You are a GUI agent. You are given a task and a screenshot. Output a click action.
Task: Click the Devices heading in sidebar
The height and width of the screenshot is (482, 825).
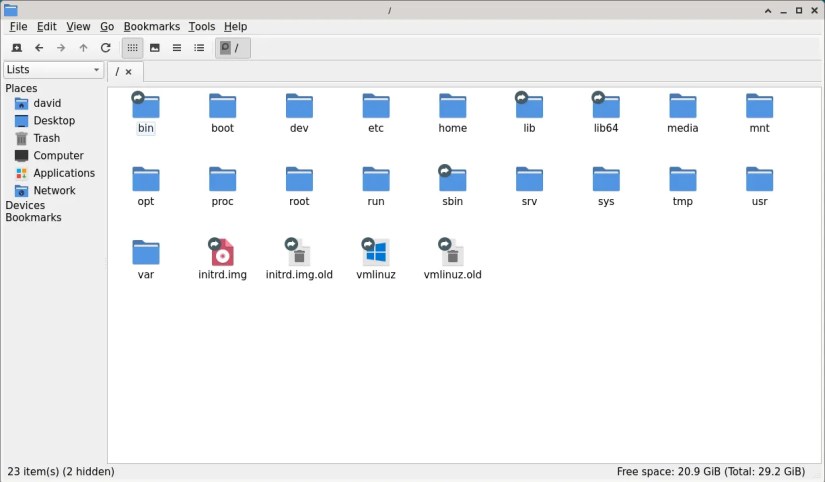(25, 205)
